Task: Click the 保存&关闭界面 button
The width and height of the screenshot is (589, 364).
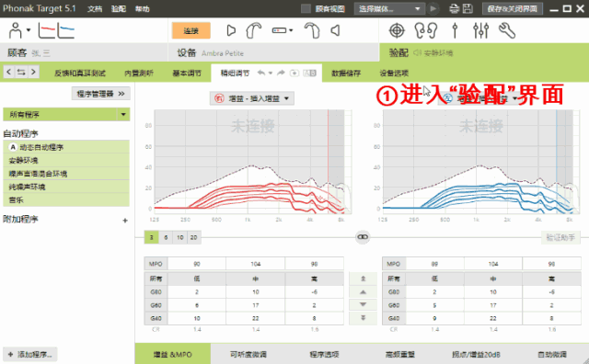Action: click(513, 8)
